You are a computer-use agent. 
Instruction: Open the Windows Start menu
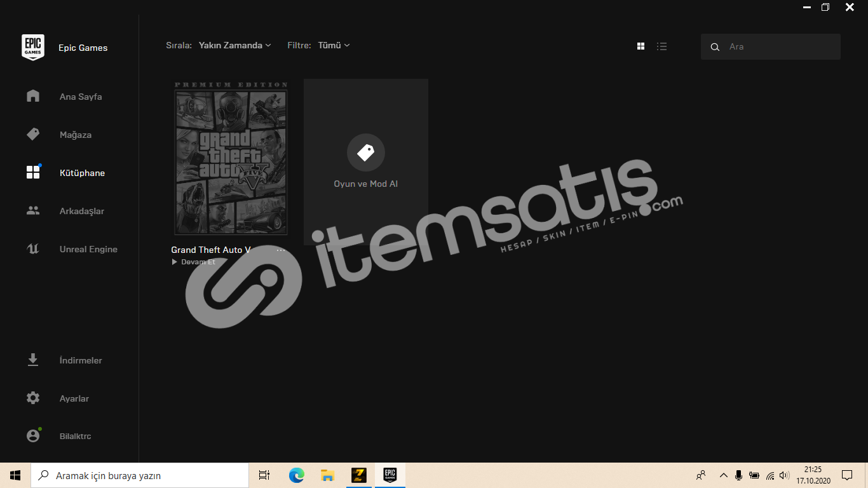pos(15,475)
